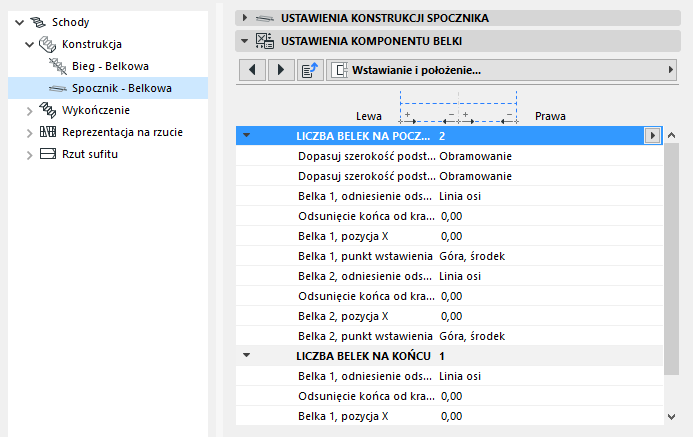
Task: Click Reprezentacja na rzucie icon
Action: pos(48,132)
